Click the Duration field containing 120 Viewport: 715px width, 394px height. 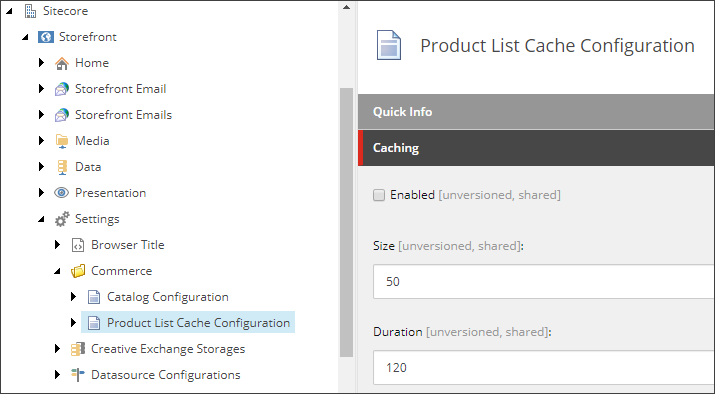[544, 368]
